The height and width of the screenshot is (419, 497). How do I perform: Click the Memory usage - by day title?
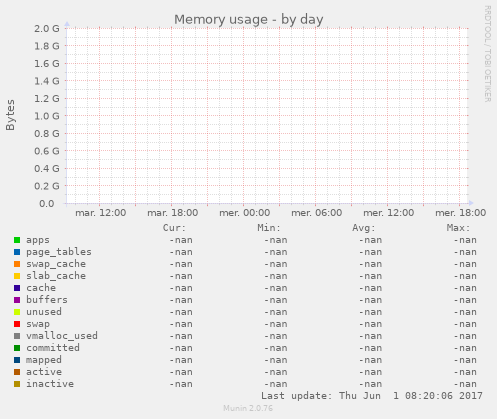[249, 20]
